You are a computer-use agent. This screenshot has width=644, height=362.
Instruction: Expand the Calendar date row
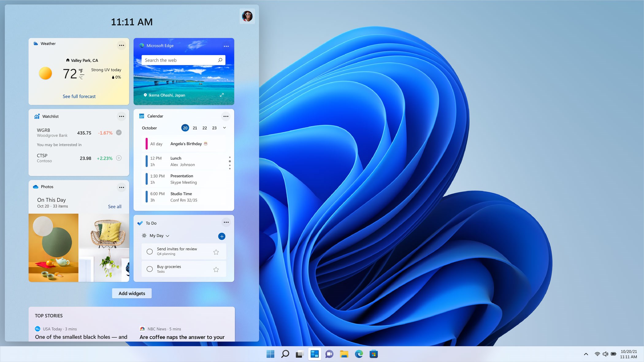click(x=224, y=128)
